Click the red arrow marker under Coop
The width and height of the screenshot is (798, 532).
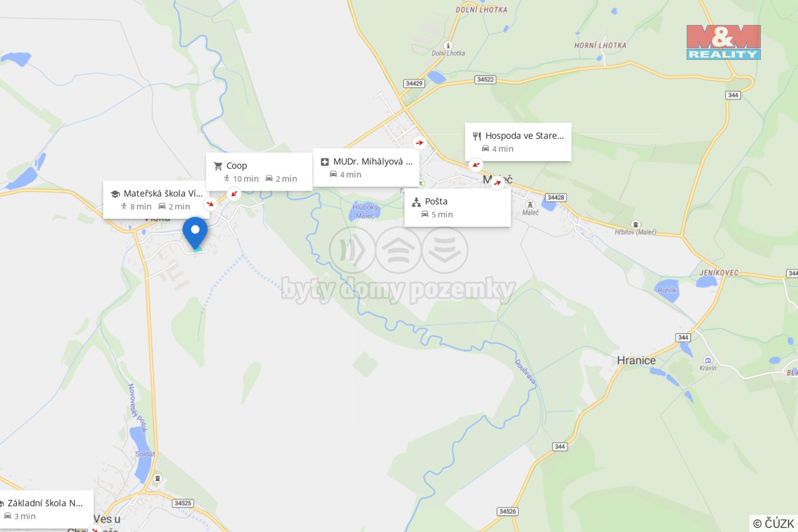(x=234, y=193)
